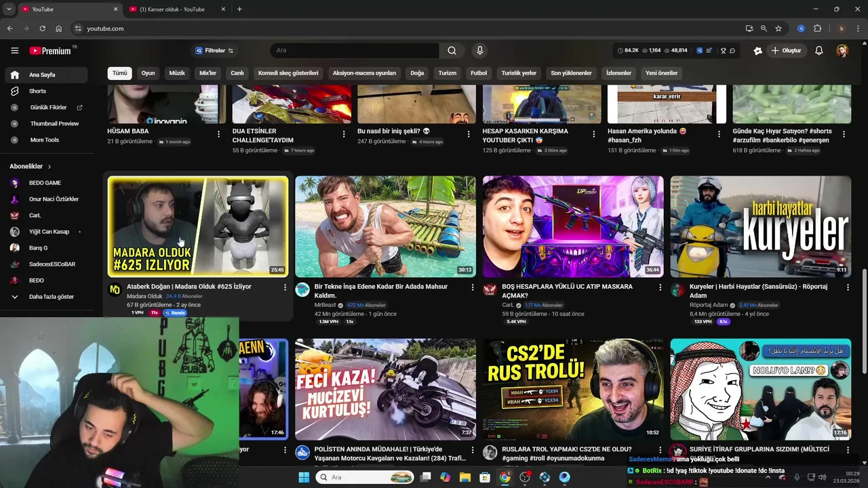Screen dimensions: 868x488
Task: Play MrBeast raft island thumbnail
Action: [x=385, y=226]
